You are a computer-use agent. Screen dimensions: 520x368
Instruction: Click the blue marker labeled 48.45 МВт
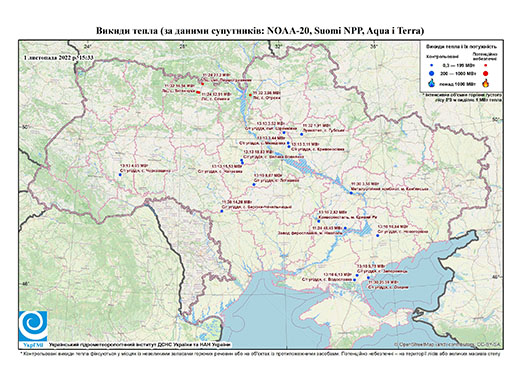(345, 228)
